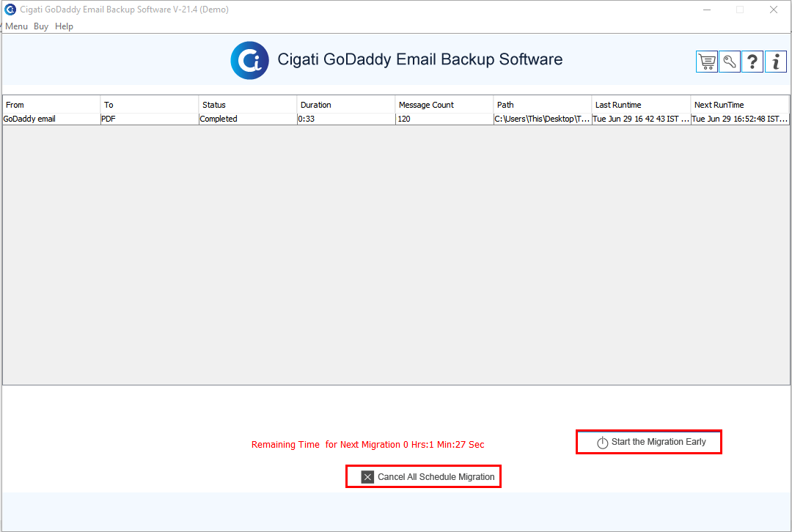Image resolution: width=792 pixels, height=532 pixels.
Task: Click the Next RunTime 16:52:48 cell
Action: (740, 119)
